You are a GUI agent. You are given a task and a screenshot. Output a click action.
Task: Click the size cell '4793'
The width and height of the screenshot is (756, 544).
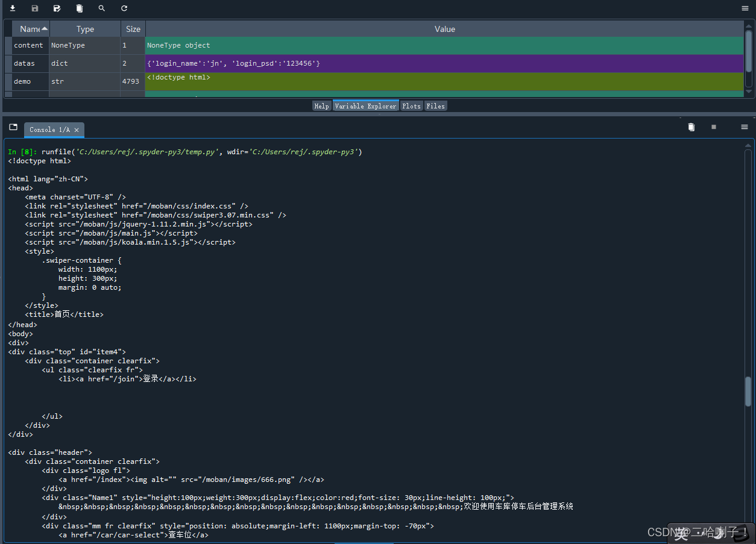[x=133, y=81]
